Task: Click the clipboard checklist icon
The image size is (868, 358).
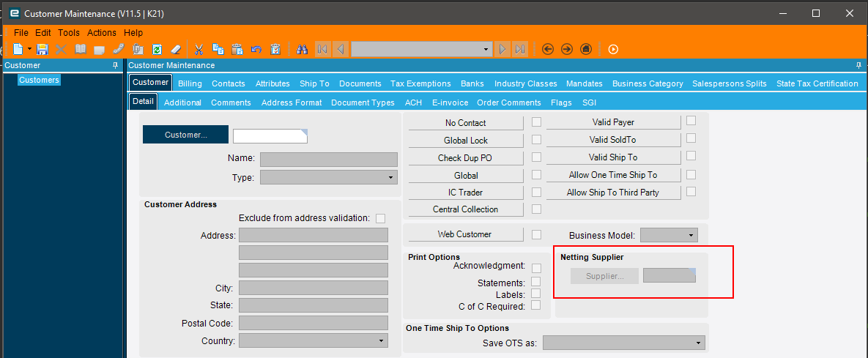Action: pos(275,49)
